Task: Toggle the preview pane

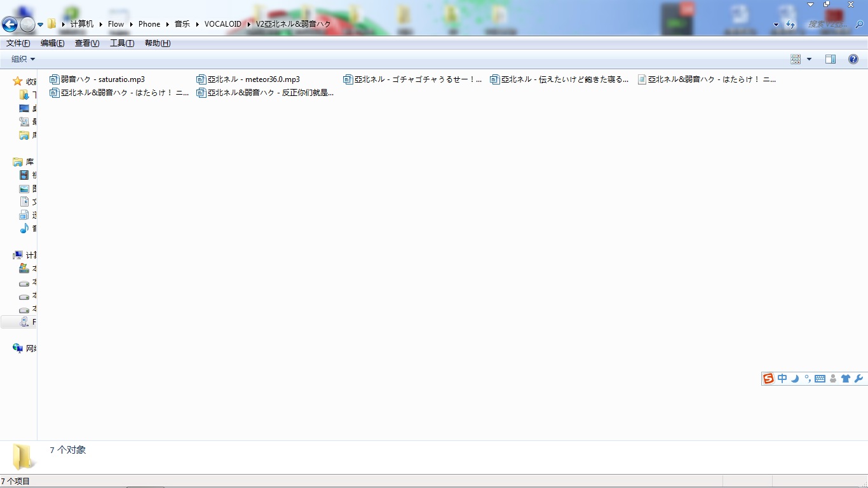Action: [831, 59]
